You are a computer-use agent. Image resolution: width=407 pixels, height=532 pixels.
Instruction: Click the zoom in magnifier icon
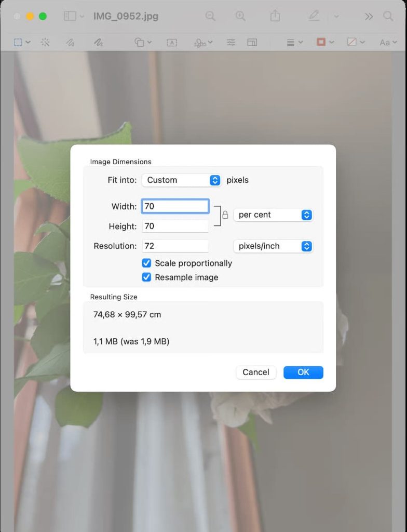(240, 16)
